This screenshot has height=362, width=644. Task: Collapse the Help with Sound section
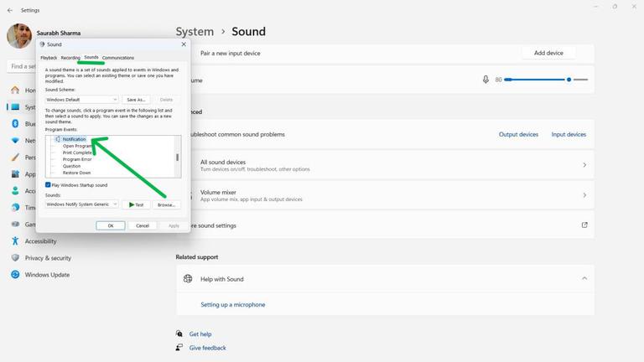pyautogui.click(x=584, y=279)
